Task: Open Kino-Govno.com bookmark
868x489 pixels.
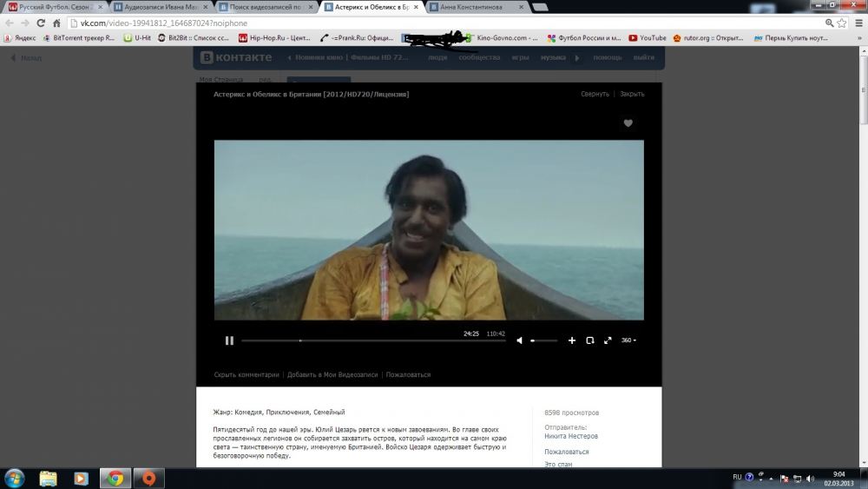Action: [x=502, y=38]
